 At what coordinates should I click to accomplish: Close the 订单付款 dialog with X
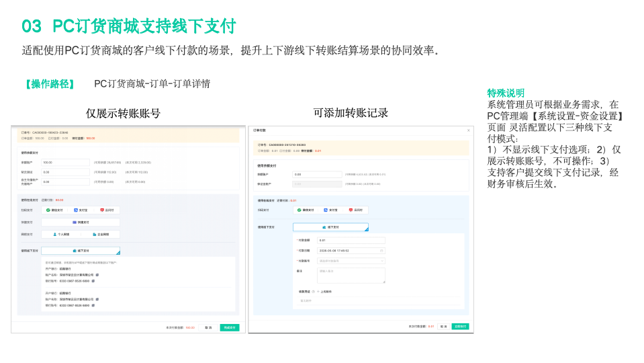[468, 130]
